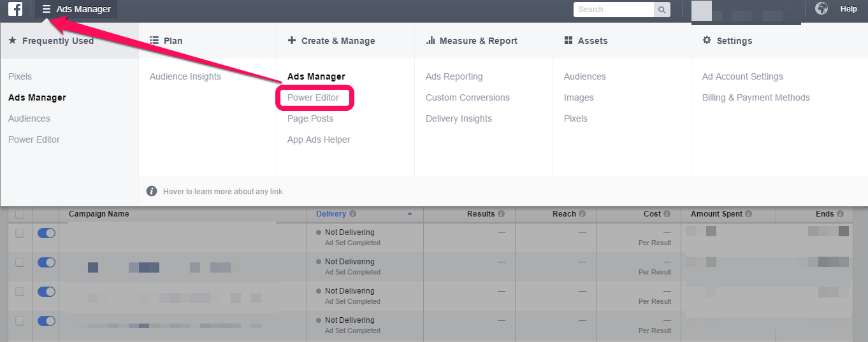The height and width of the screenshot is (342, 868).
Task: Click the search magnifier button
Action: pyautogui.click(x=662, y=10)
